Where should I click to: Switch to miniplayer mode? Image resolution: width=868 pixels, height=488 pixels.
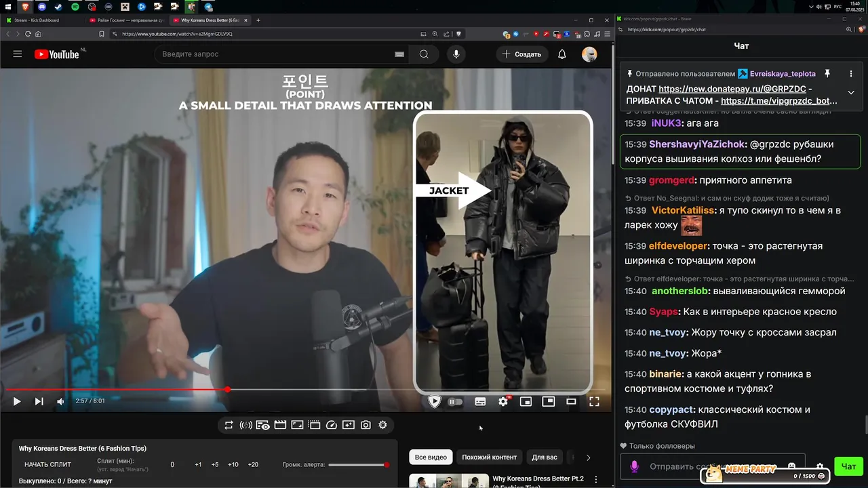pyautogui.click(x=526, y=401)
